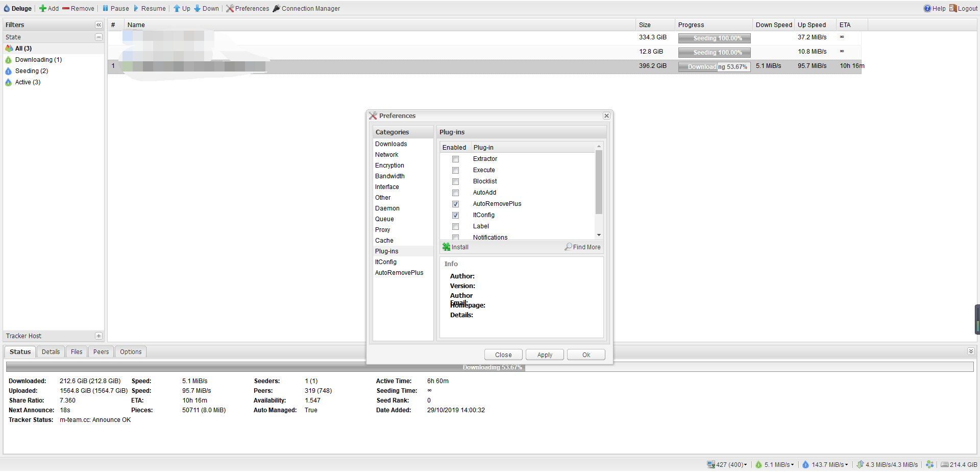This screenshot has width=980, height=472.
Task: Click free disk space 214.4 GiB indicator
Action: [x=959, y=465]
